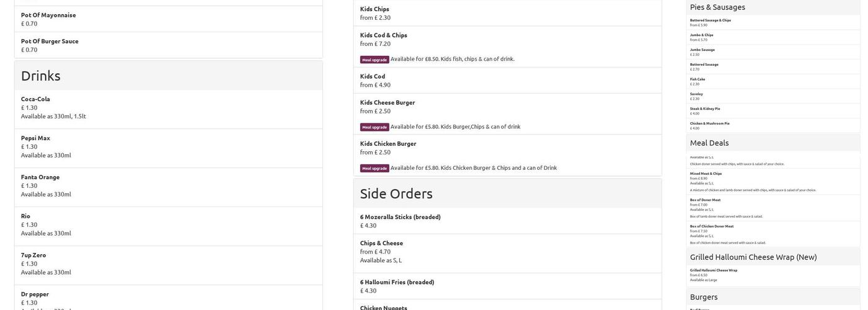Open the Kids Chips menu item
Screen dimensions: 868x310
tap(374, 9)
